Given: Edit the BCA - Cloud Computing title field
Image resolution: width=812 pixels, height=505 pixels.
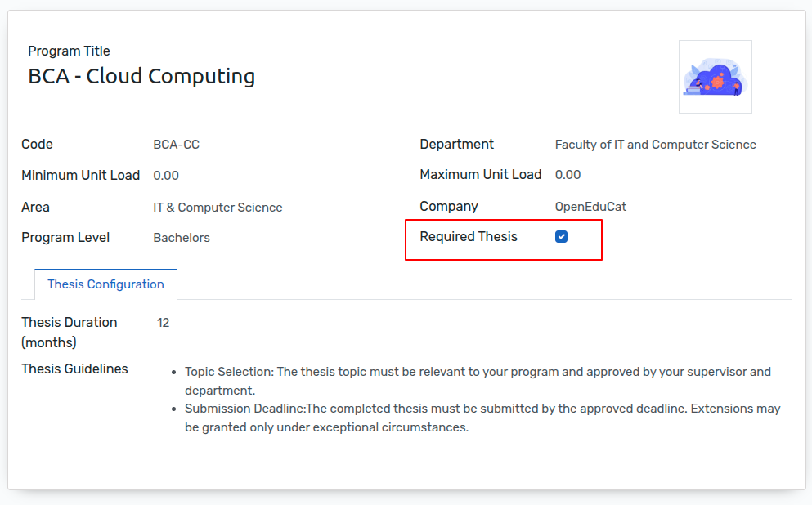Looking at the screenshot, I should tap(141, 76).
